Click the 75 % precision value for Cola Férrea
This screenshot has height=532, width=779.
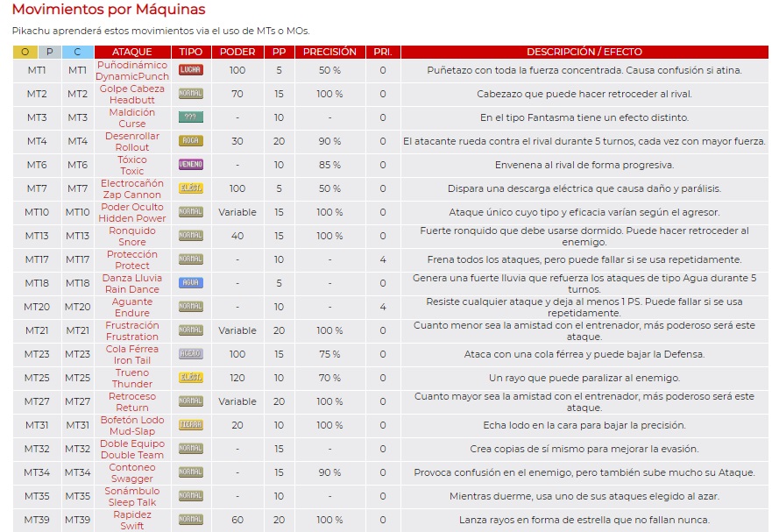coord(329,354)
